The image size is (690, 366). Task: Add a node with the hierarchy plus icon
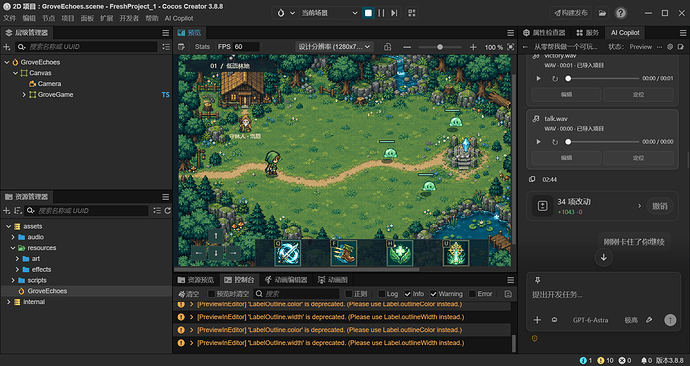(7, 47)
